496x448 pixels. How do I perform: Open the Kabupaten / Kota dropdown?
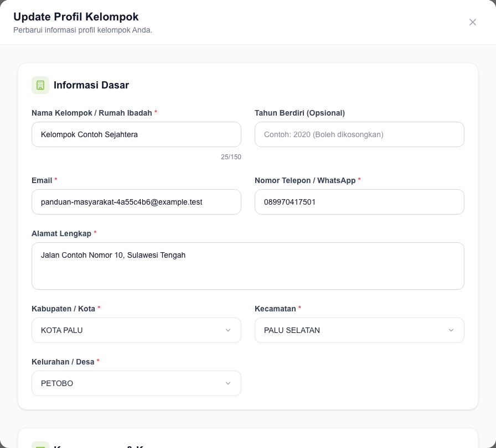click(x=136, y=330)
